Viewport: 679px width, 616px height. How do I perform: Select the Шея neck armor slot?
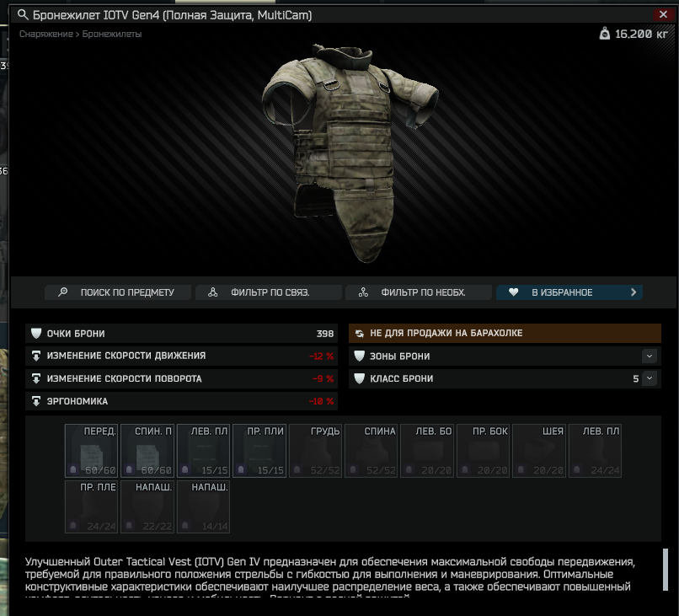(x=539, y=451)
